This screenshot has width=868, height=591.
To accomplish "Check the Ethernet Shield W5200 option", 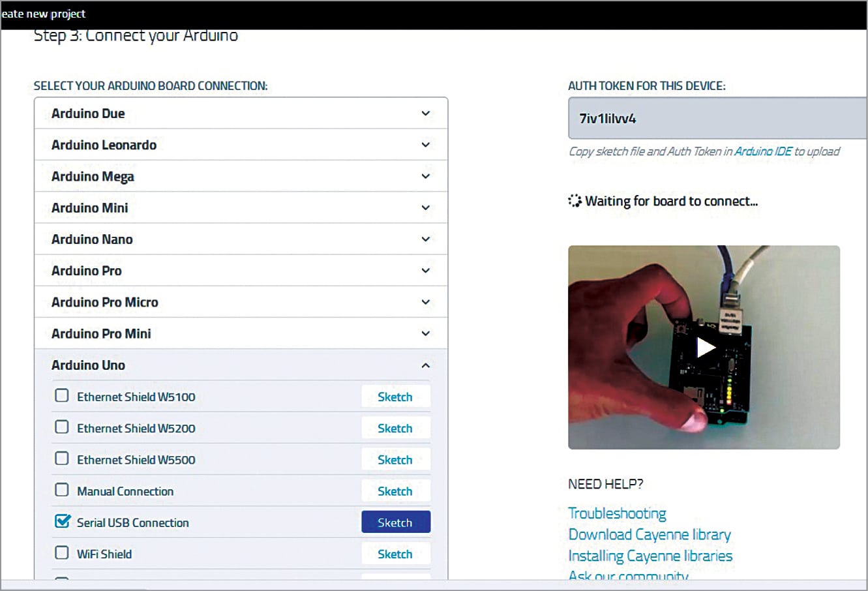I will [x=61, y=427].
